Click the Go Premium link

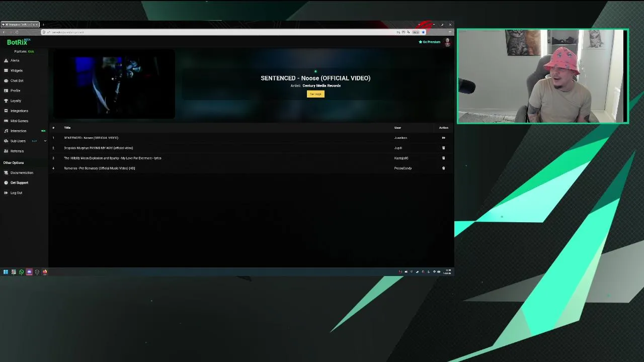coord(430,42)
